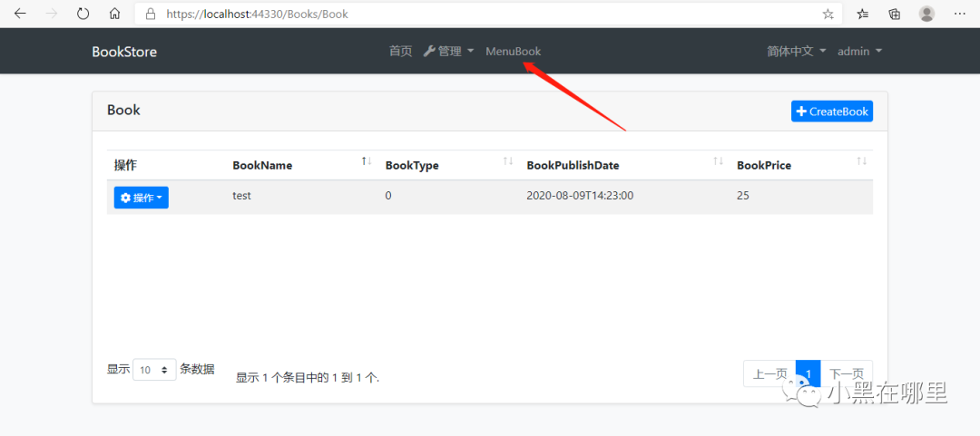Open page size selector showing 10
The width and height of the screenshot is (980, 436).
click(154, 370)
